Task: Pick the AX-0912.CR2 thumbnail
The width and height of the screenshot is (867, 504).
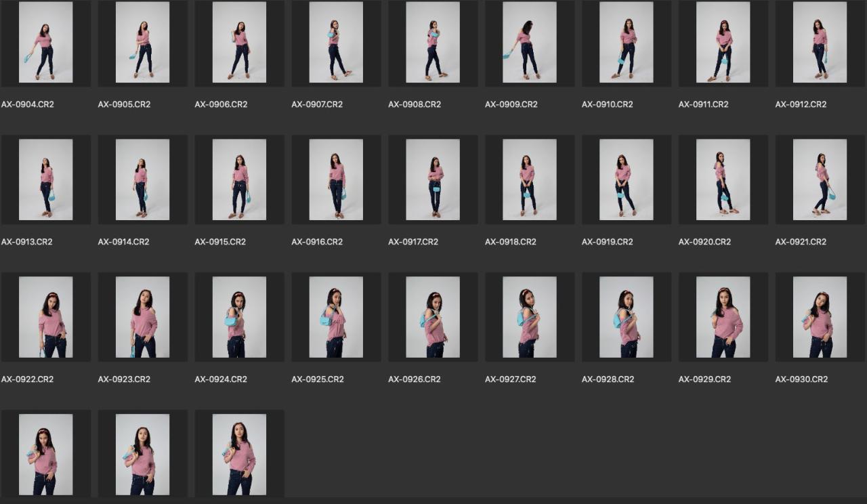Action: tap(820, 43)
